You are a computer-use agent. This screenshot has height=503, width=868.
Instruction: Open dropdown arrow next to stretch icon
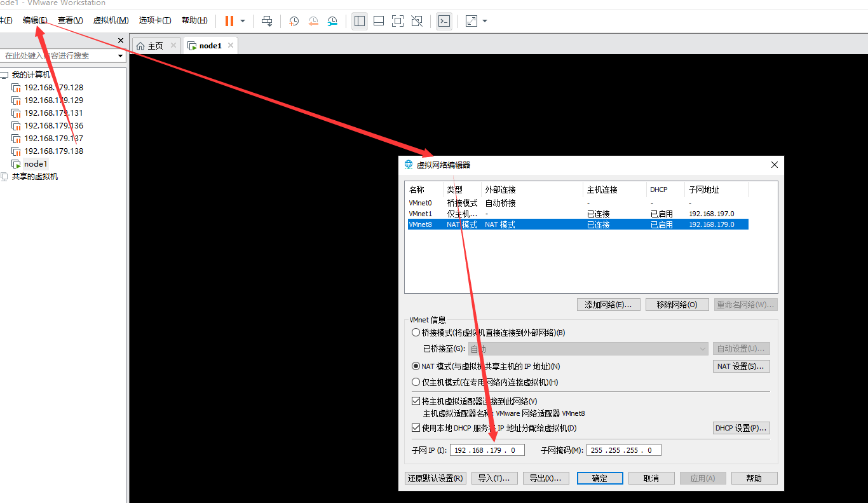tap(485, 21)
